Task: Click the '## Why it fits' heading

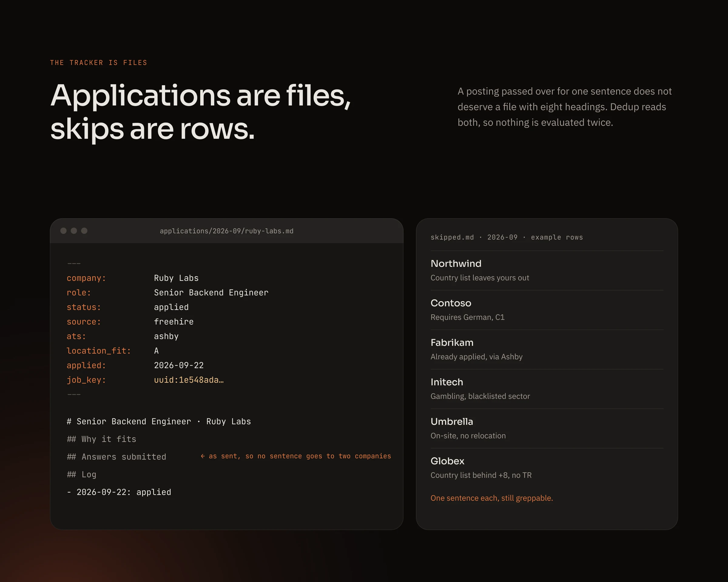Action: (101, 439)
